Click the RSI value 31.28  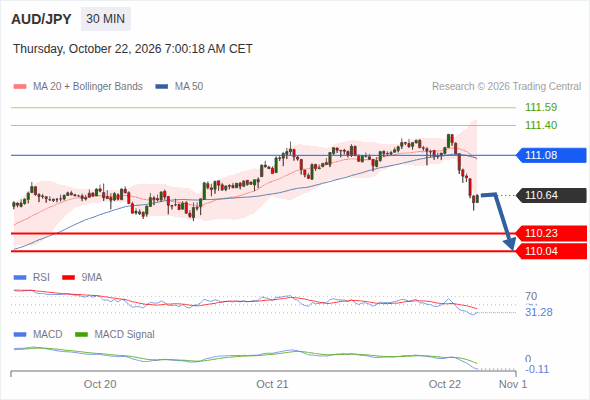pos(539,312)
